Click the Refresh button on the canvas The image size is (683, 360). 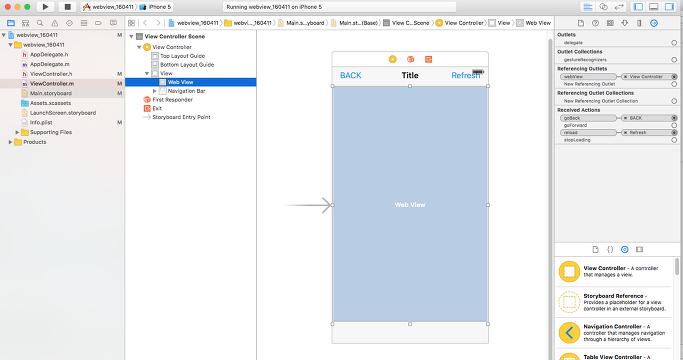pyautogui.click(x=466, y=75)
